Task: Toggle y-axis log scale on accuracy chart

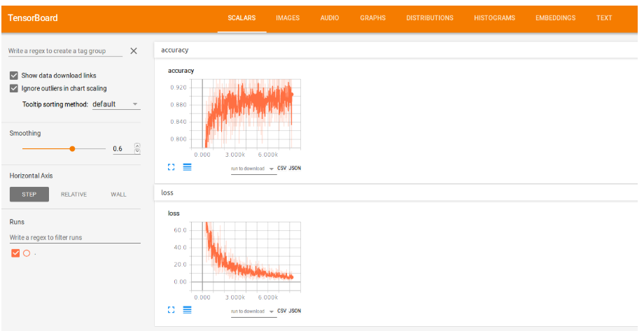Action: pos(187,167)
